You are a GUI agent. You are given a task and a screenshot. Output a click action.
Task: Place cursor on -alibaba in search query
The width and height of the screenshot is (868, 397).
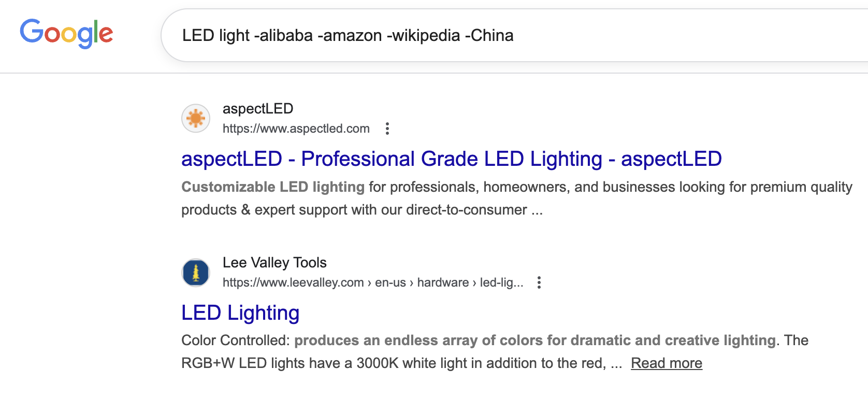point(284,36)
